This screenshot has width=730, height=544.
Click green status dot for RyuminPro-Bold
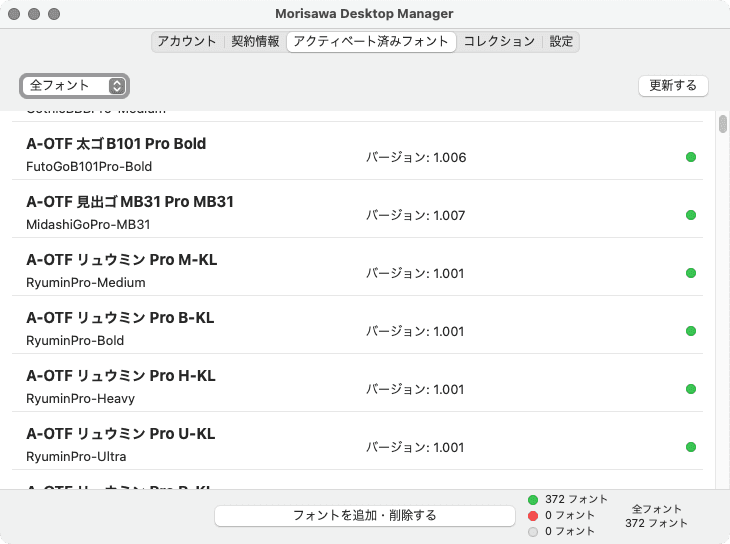(691, 331)
